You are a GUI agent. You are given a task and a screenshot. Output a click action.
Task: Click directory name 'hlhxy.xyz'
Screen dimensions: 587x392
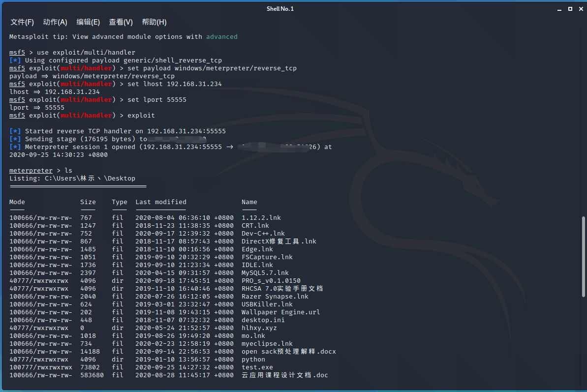(x=259, y=327)
